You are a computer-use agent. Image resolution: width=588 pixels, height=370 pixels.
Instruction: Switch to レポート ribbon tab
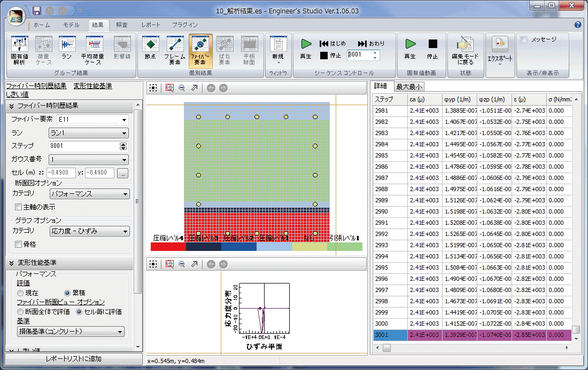click(151, 25)
